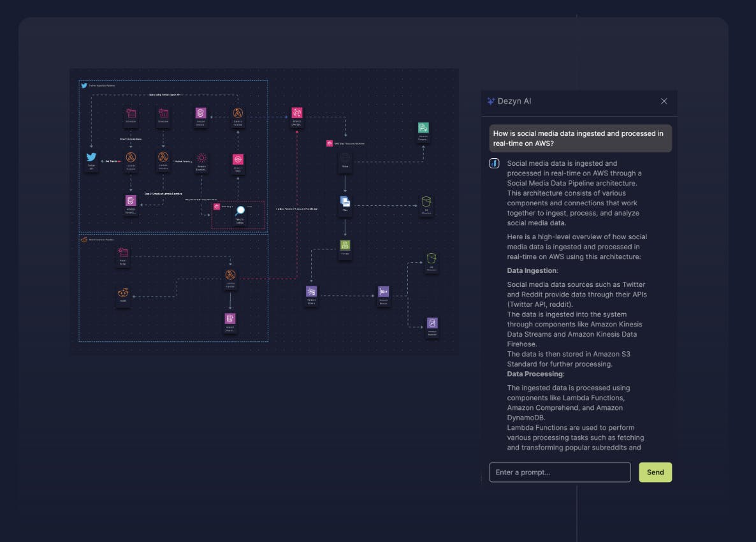Select the sun-shaped EventBridge icon

click(x=201, y=158)
